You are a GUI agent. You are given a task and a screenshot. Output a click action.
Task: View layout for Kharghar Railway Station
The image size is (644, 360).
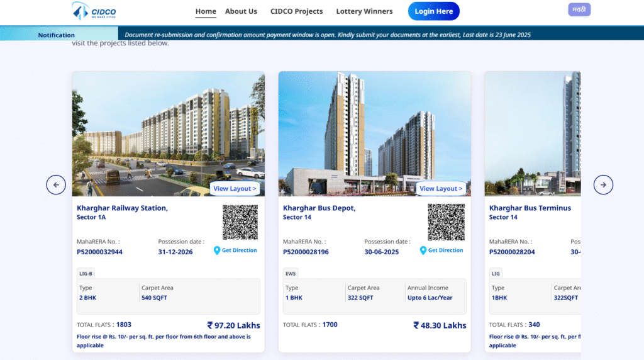point(235,189)
